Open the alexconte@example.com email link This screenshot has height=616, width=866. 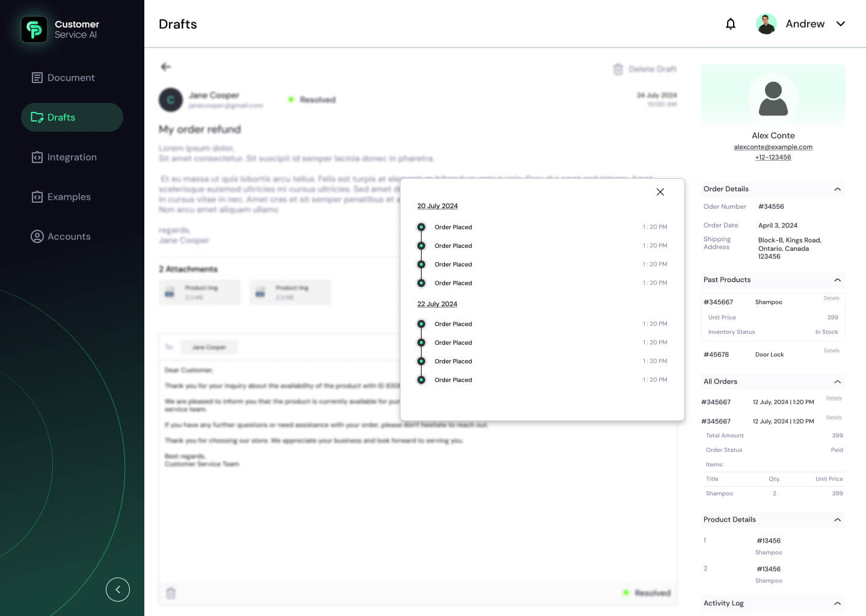click(773, 147)
